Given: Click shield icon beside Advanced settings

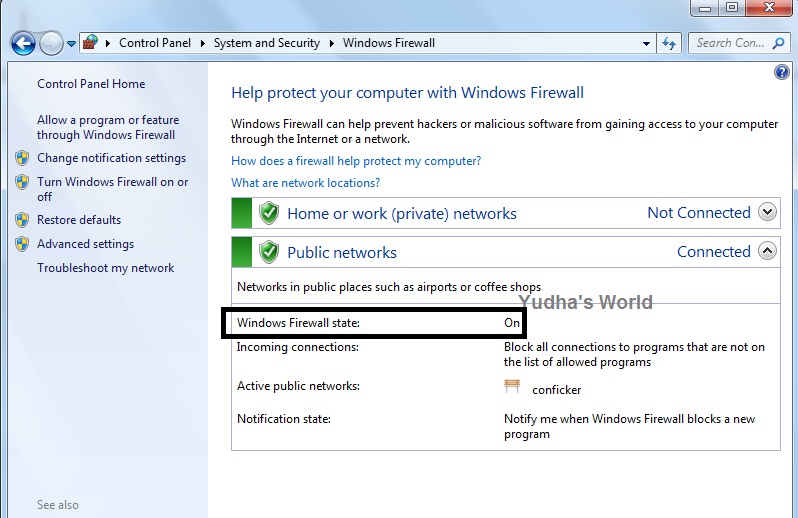Looking at the screenshot, I should pos(22,244).
